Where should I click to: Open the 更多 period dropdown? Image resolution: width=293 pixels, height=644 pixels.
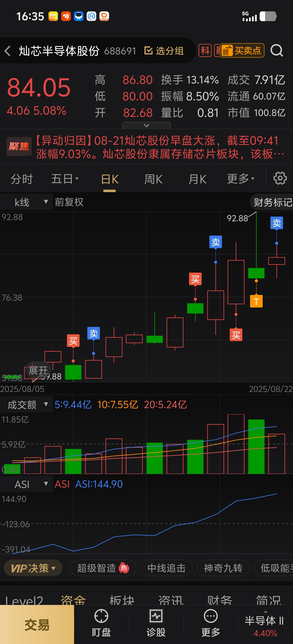pyautogui.click(x=241, y=179)
